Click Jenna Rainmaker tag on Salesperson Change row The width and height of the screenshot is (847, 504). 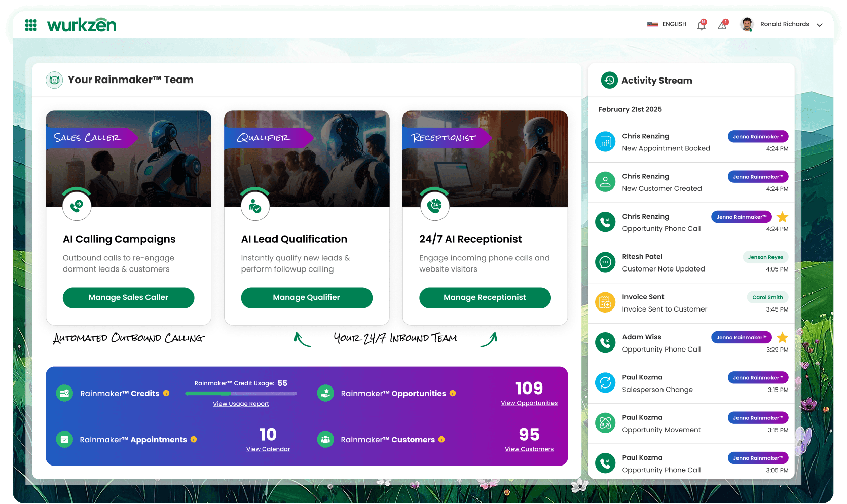[x=758, y=378]
